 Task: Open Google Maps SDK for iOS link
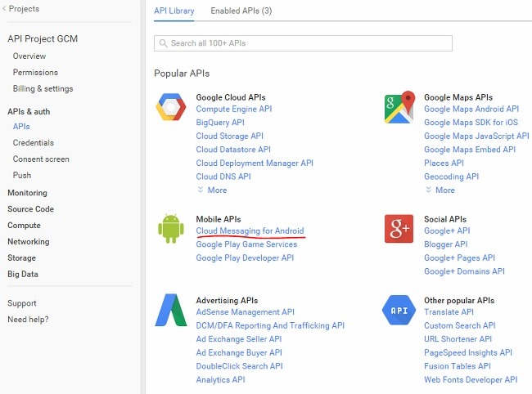pos(471,123)
